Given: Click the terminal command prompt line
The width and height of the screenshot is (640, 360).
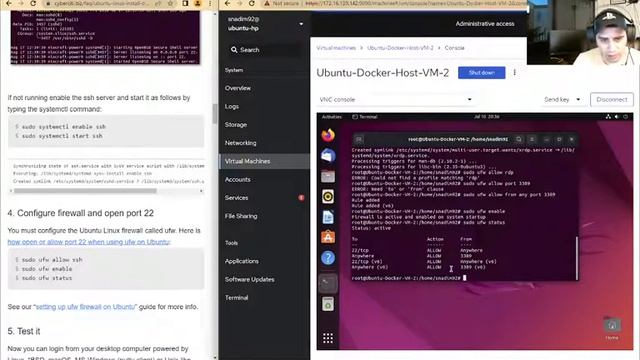Looking at the screenshot, I should (x=408, y=278).
